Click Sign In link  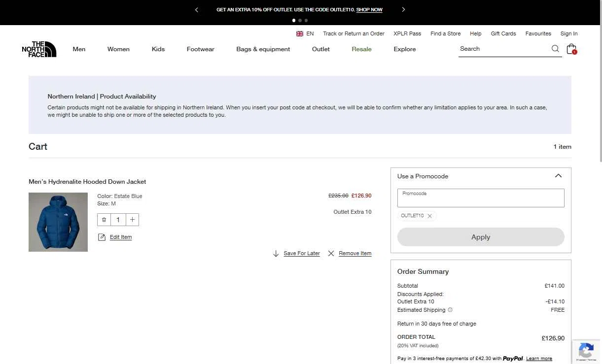[x=569, y=33]
